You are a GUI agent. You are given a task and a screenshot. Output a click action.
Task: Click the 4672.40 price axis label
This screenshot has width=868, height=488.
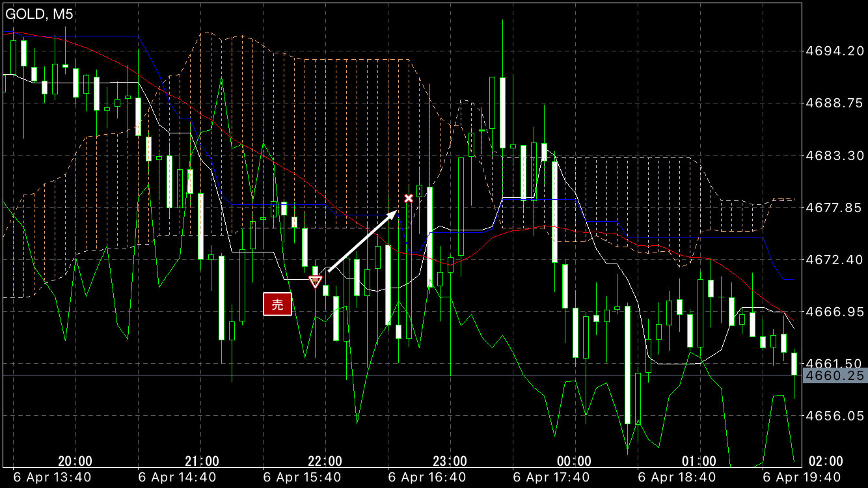pyautogui.click(x=834, y=260)
